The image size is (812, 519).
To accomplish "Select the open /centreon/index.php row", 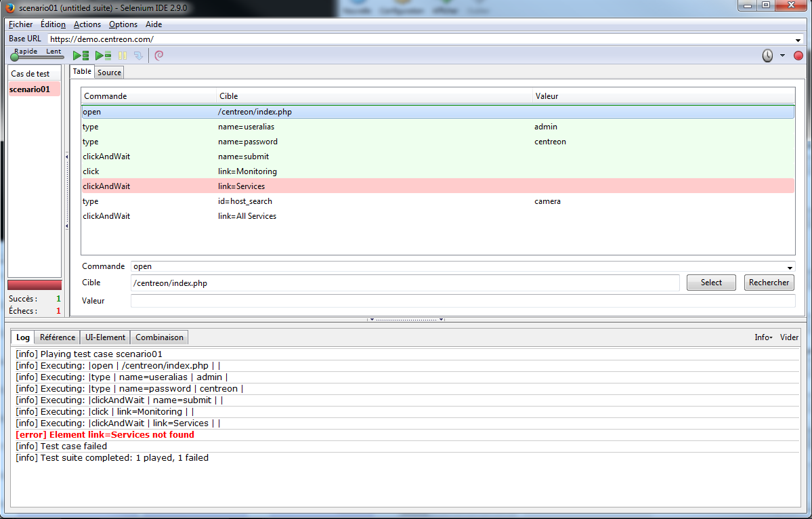I will coord(437,112).
